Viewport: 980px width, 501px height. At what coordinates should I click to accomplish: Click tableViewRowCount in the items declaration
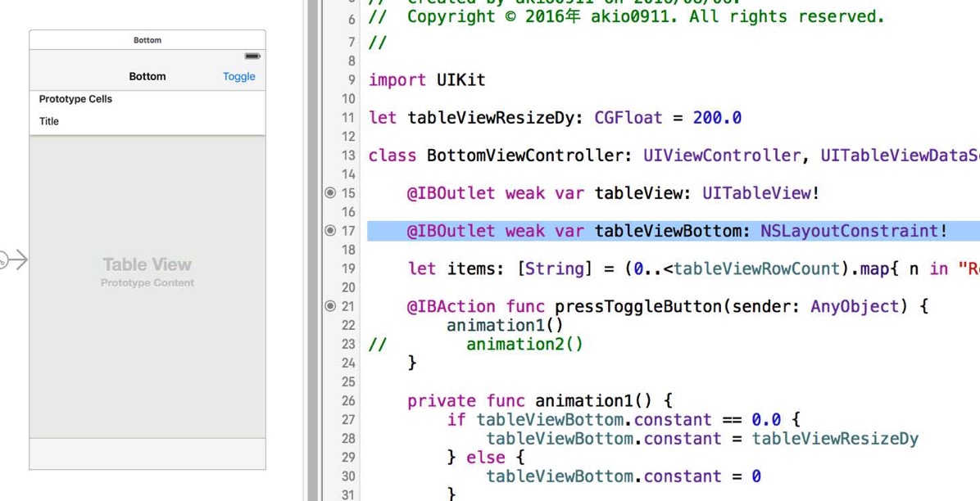coord(757,269)
